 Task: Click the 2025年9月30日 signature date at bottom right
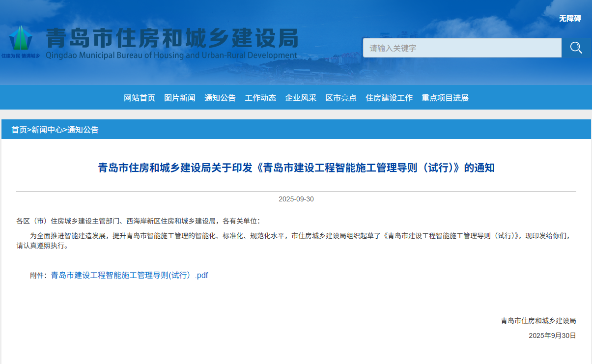(x=552, y=336)
